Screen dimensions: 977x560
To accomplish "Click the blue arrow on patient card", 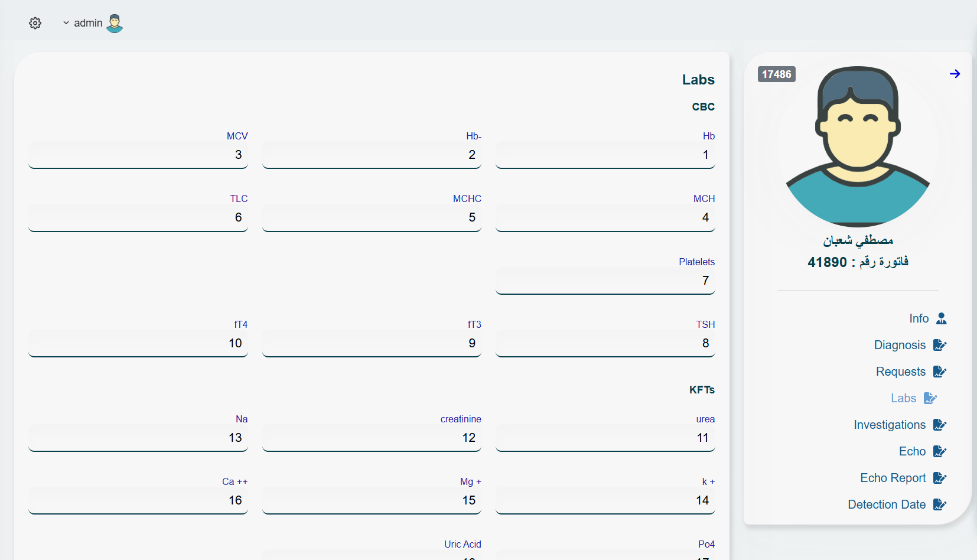I will [955, 74].
